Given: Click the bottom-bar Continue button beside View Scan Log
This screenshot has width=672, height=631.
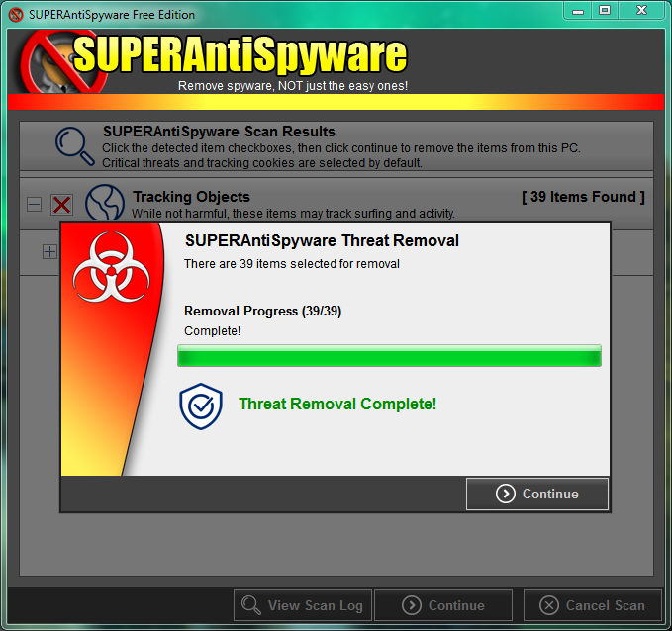Looking at the screenshot, I should click(443, 605).
